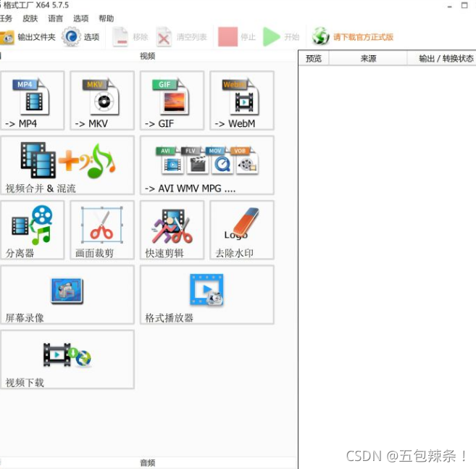The height and width of the screenshot is (469, 476).
Task: Open the 皮肤 menu
Action: (x=30, y=19)
